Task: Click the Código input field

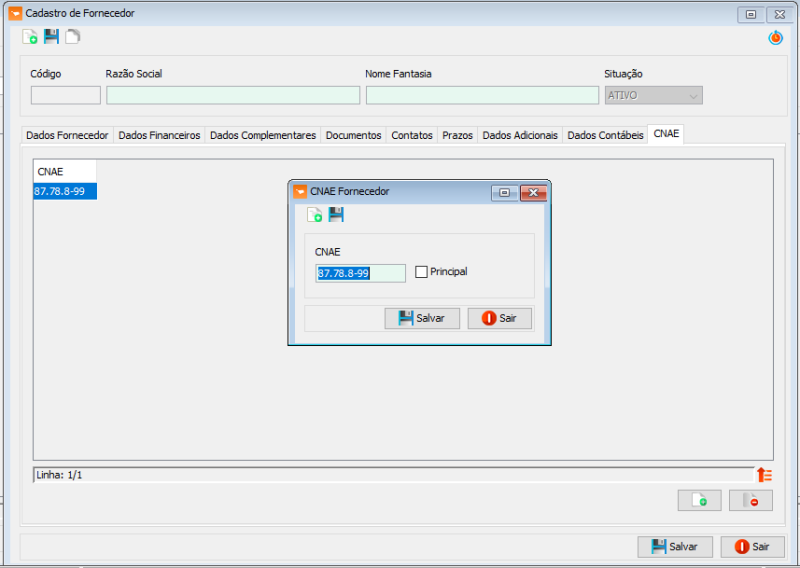Action: (66, 95)
